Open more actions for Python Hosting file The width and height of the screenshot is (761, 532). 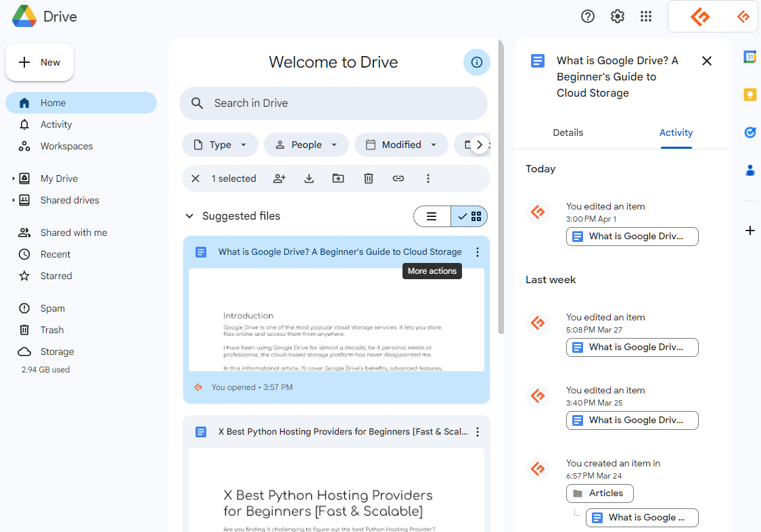click(478, 431)
